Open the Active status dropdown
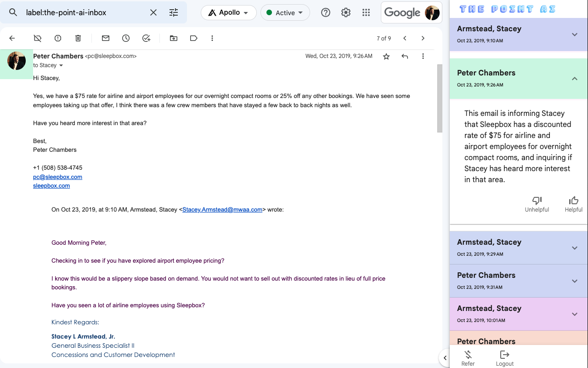Image resolution: width=588 pixels, height=368 pixels. click(x=285, y=13)
